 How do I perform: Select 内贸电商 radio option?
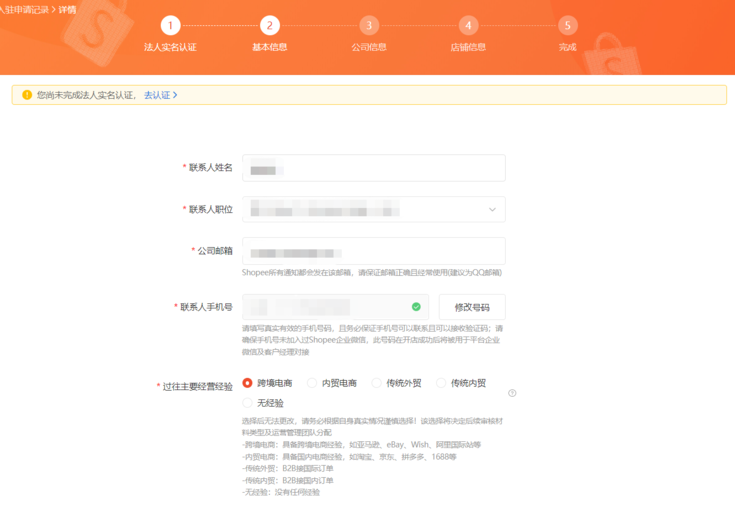pyautogui.click(x=312, y=383)
